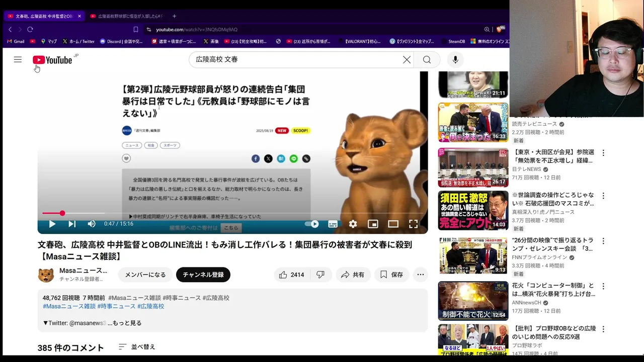This screenshot has height=362, width=644.
Task: Enter fullscreen mode
Action: tap(413, 224)
